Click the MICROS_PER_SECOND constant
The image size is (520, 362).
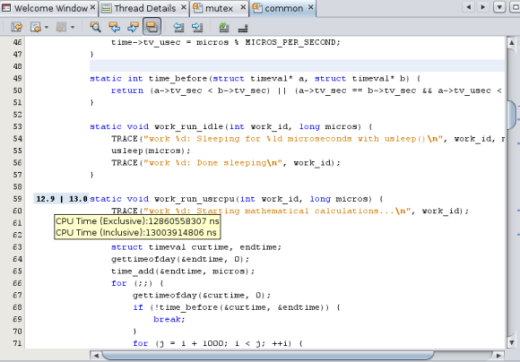coord(290,42)
